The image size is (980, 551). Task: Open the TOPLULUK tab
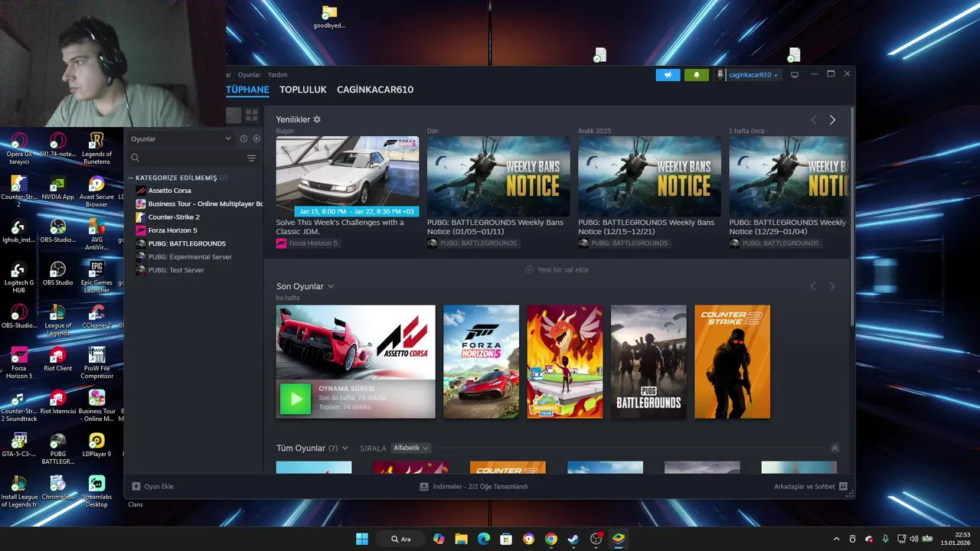coord(303,90)
